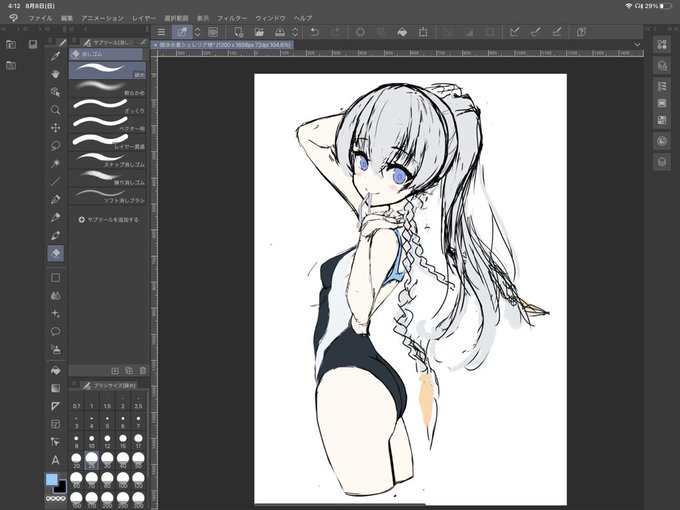680x510 pixels.
Task: Click the up-down arrows beside the save icon
Action: click(x=295, y=32)
